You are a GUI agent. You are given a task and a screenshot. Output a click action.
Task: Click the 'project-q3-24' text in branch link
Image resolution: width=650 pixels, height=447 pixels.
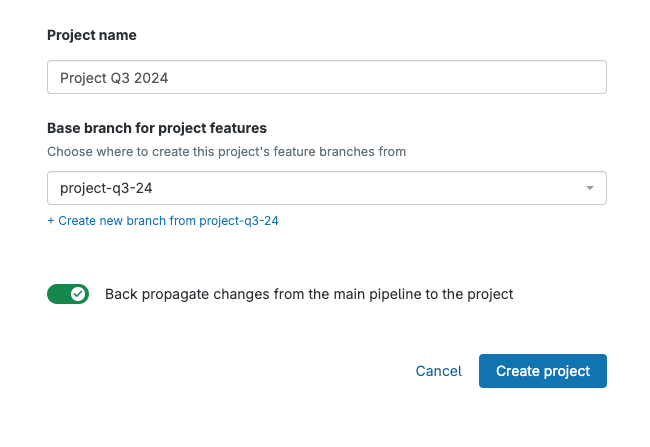point(239,221)
